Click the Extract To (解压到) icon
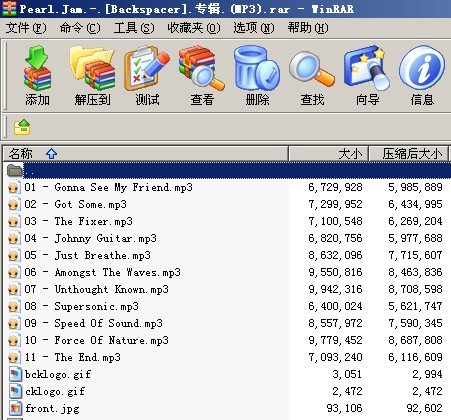This screenshot has height=420, width=451. point(92,68)
